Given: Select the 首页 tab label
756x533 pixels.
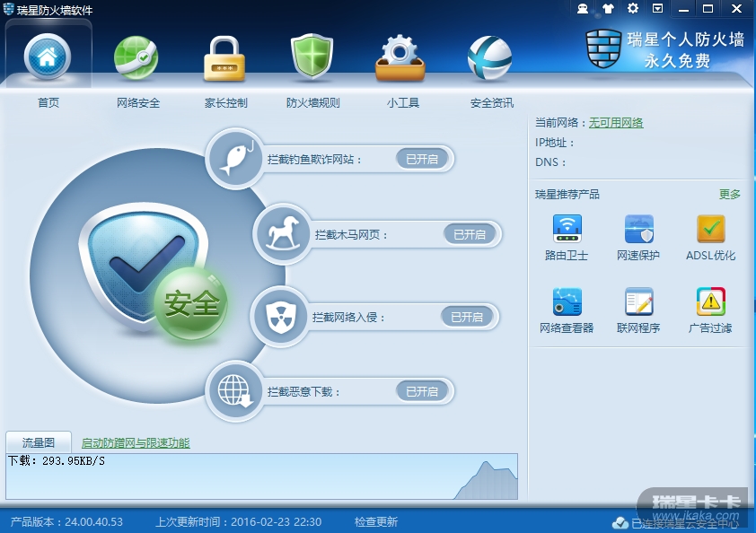Looking at the screenshot, I should tap(48, 102).
